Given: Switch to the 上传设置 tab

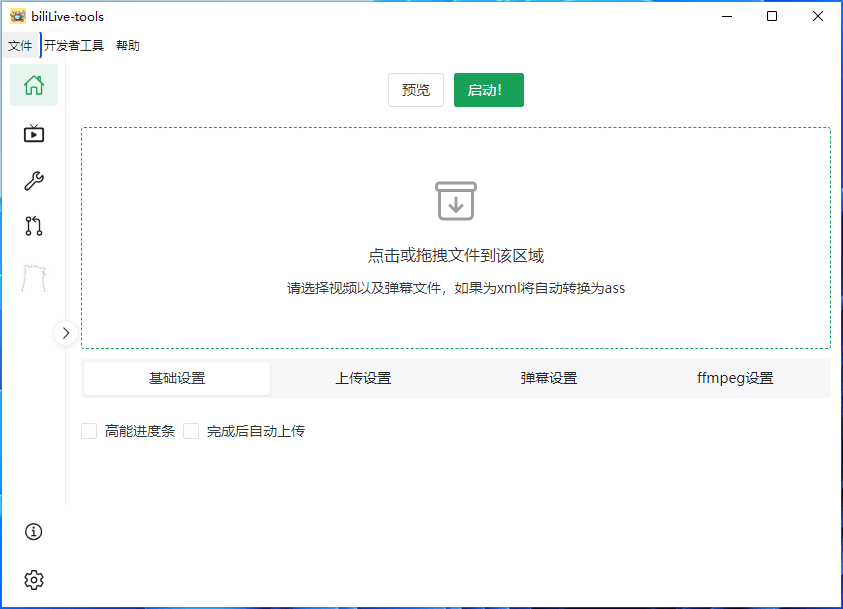Looking at the screenshot, I should point(363,378).
